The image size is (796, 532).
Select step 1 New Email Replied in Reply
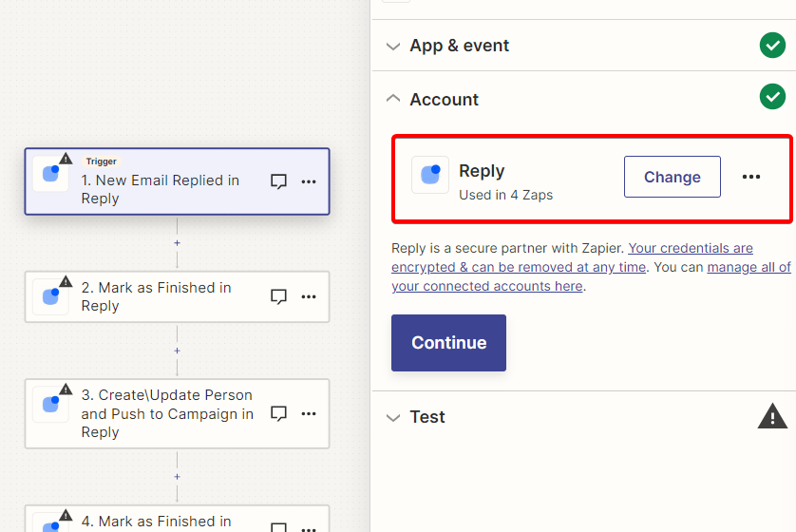(178, 181)
